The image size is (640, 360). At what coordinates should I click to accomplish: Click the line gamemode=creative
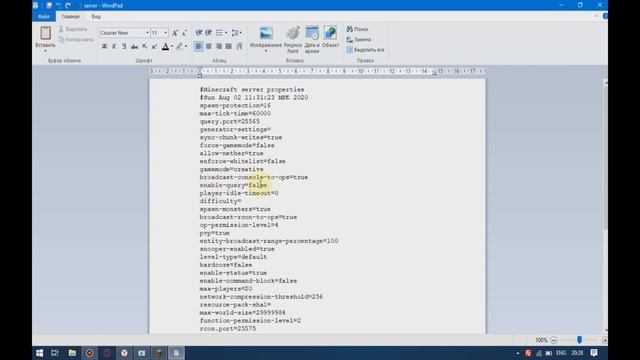point(231,169)
